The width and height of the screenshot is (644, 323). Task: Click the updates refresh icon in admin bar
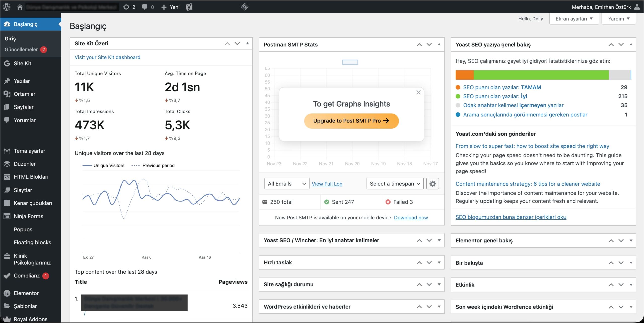(126, 7)
